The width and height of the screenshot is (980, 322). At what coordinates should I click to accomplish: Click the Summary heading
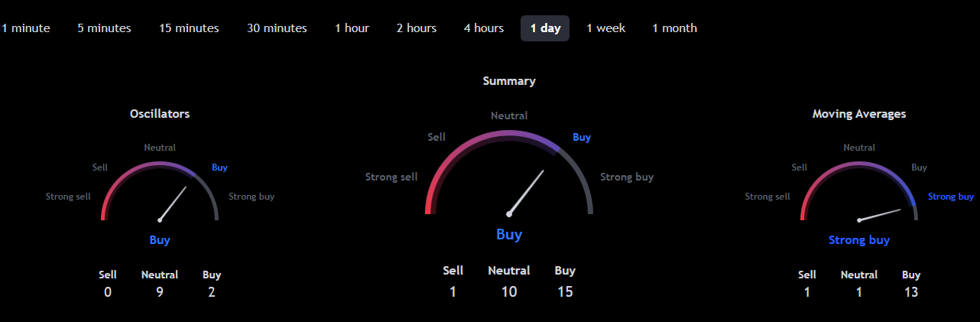point(509,80)
